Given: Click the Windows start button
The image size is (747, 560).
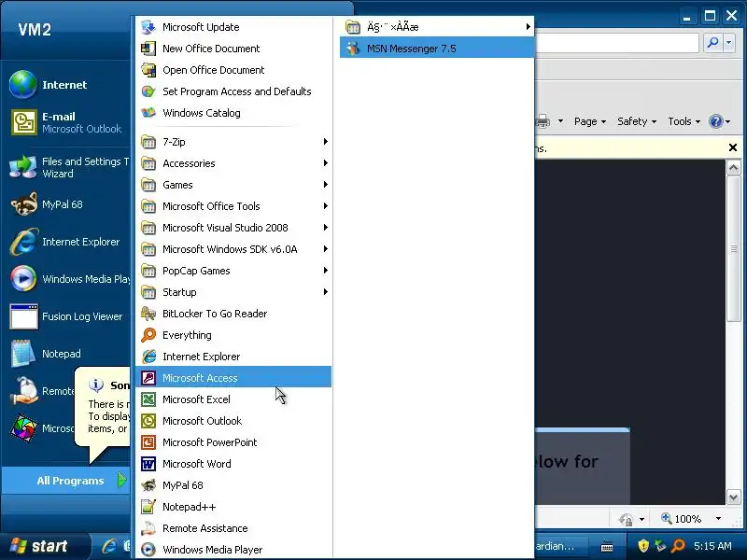Looking at the screenshot, I should 45,546.
